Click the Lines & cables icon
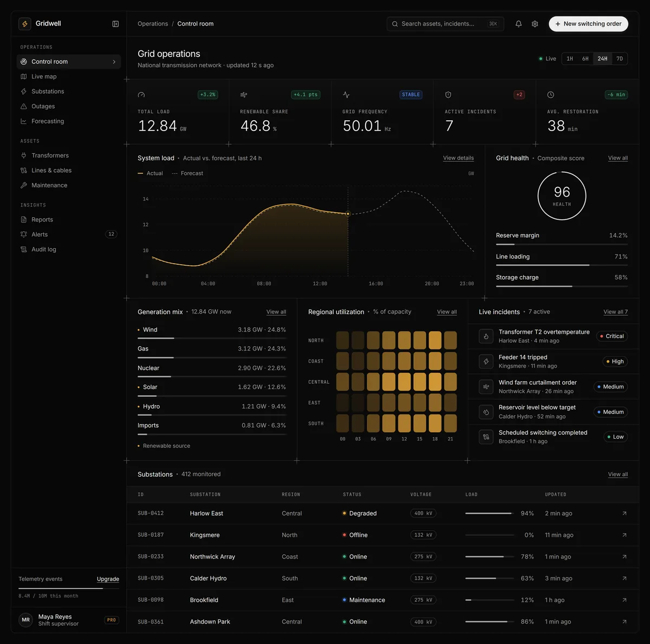Viewport: 650px width, 644px height. [x=24, y=170]
